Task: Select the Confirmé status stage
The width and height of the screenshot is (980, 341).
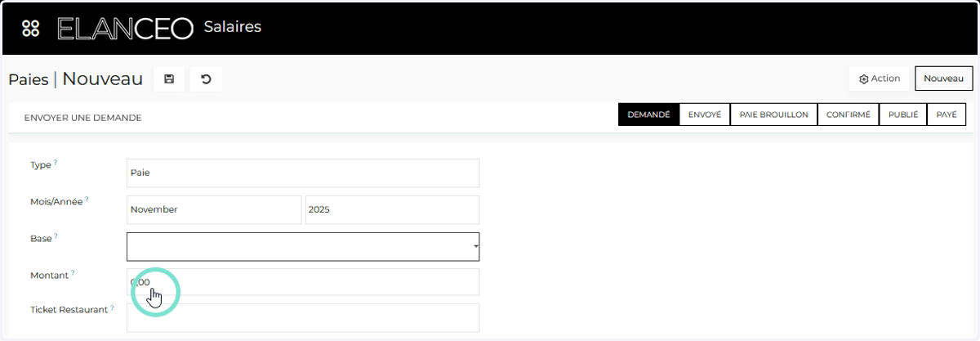Action: (848, 114)
